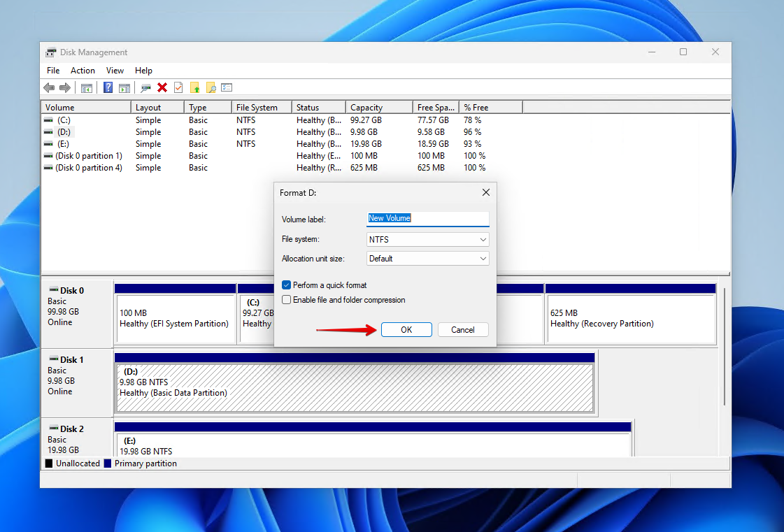Click the folder with green arrow icon

[195, 88]
